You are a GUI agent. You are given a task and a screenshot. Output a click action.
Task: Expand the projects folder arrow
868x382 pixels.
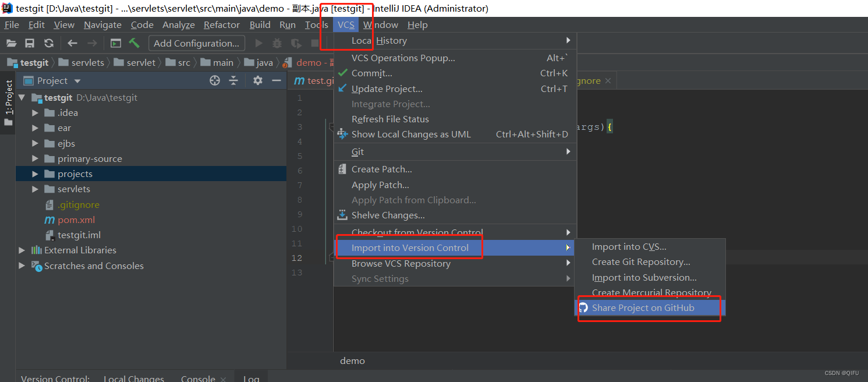(35, 174)
